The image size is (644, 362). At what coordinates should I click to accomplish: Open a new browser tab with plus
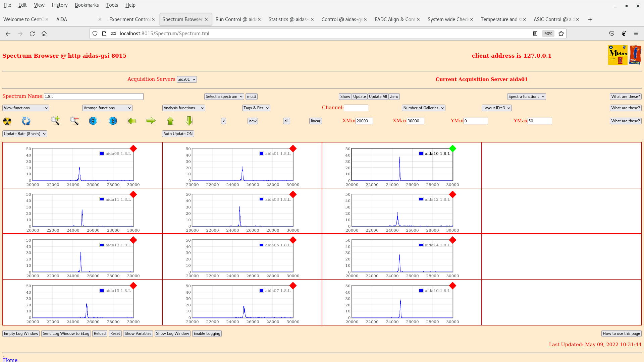point(590,19)
